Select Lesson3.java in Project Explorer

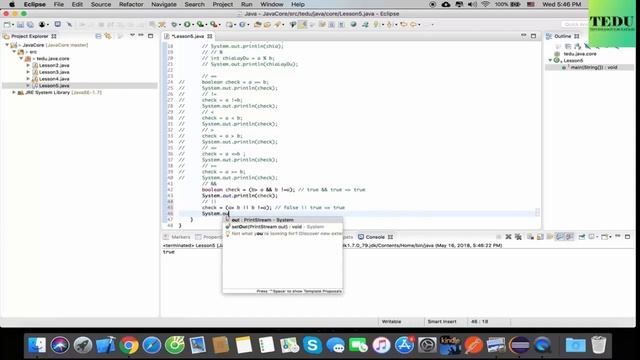tap(54, 72)
